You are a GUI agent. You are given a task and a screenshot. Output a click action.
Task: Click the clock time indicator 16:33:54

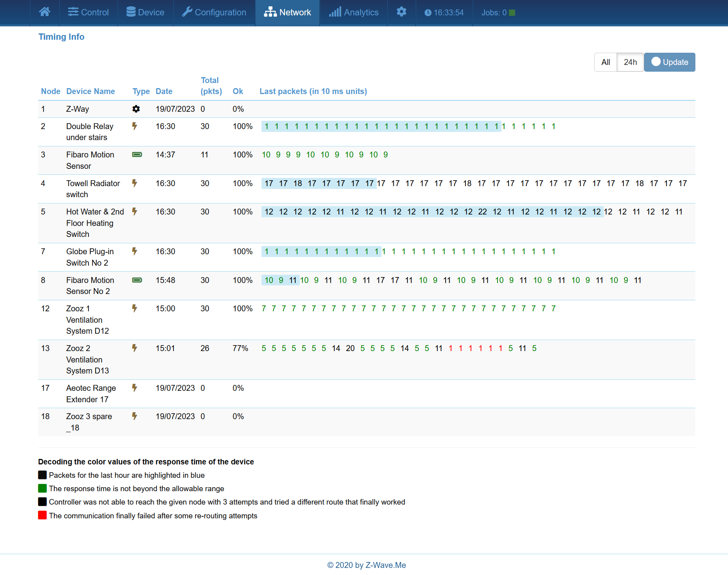pos(444,13)
